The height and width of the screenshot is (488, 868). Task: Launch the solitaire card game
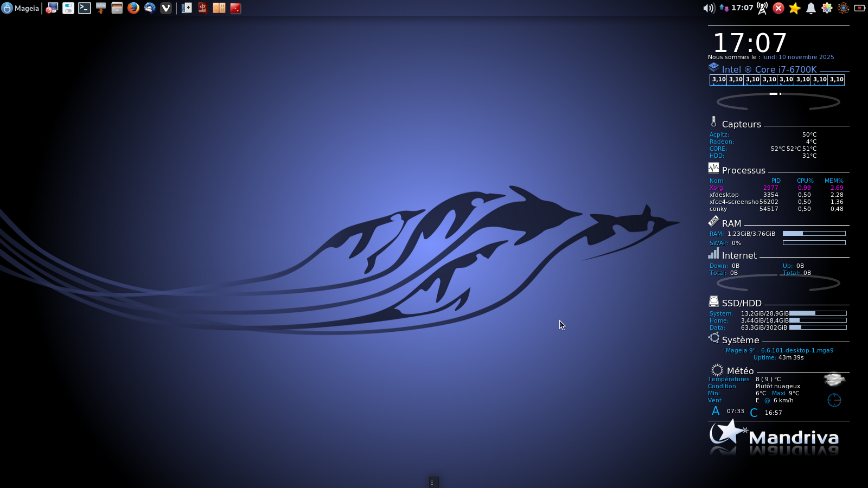pos(187,8)
